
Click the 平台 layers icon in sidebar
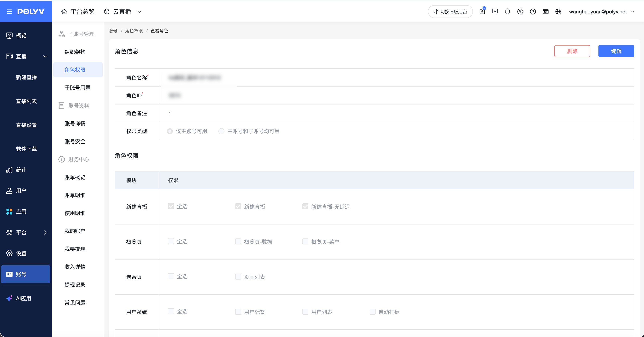(x=9, y=233)
